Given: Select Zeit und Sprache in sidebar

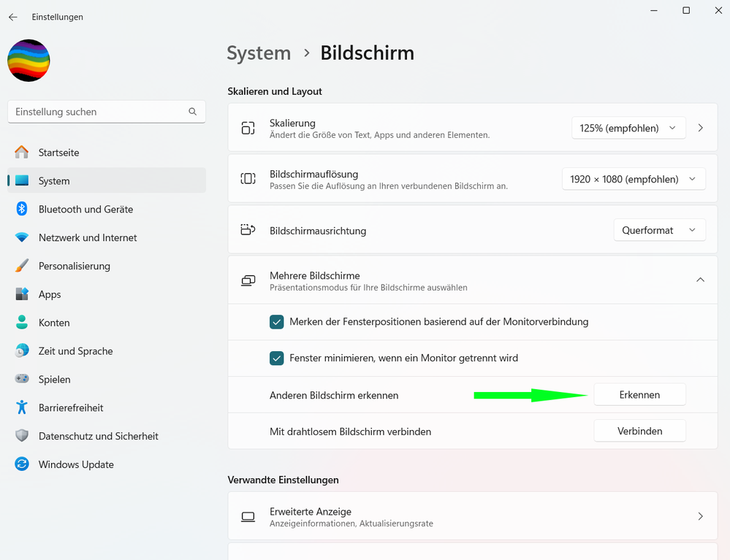Looking at the screenshot, I should click(x=75, y=351).
